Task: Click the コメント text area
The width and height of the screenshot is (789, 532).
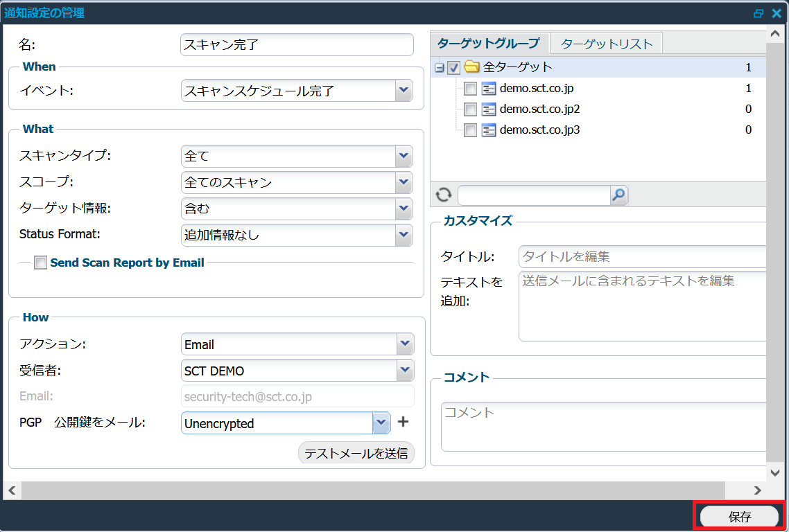Action: [604, 427]
